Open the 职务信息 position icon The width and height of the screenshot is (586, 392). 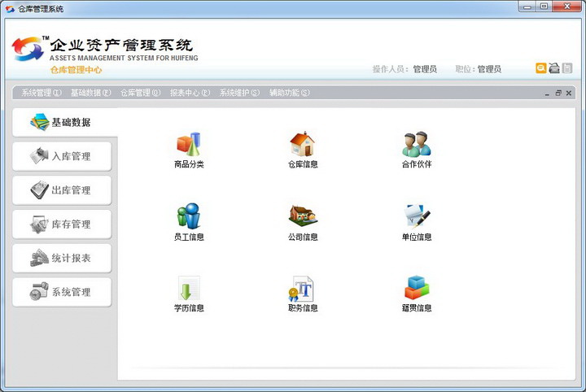click(303, 288)
